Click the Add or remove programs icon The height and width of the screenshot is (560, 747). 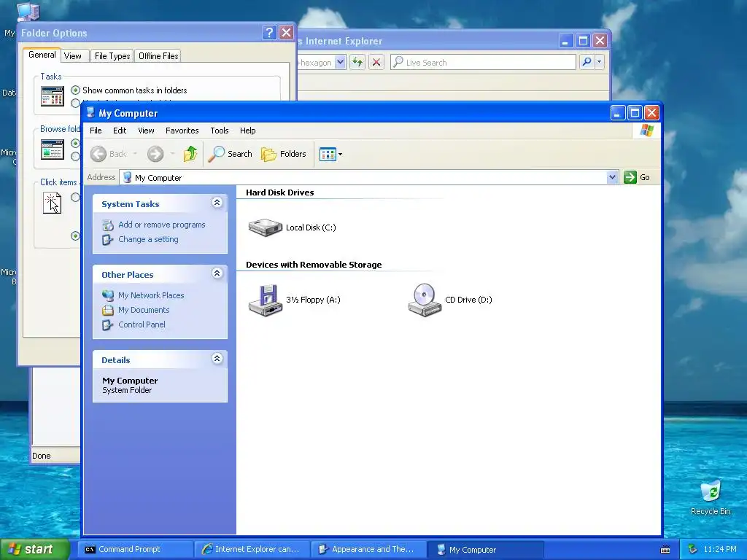click(108, 225)
